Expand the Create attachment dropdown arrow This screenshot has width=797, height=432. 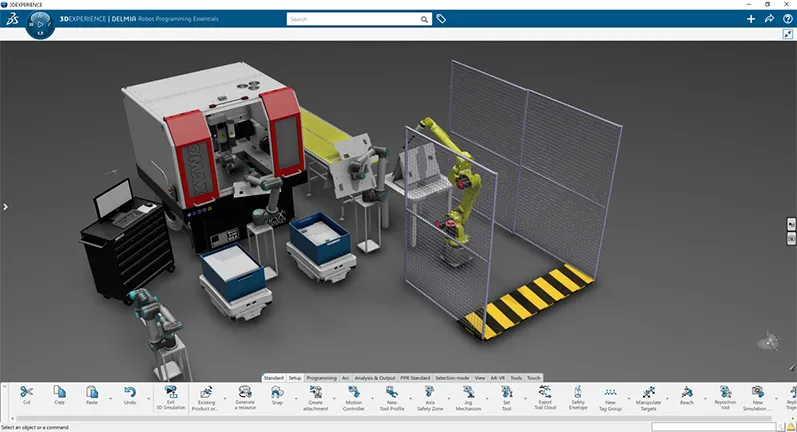[334, 398]
